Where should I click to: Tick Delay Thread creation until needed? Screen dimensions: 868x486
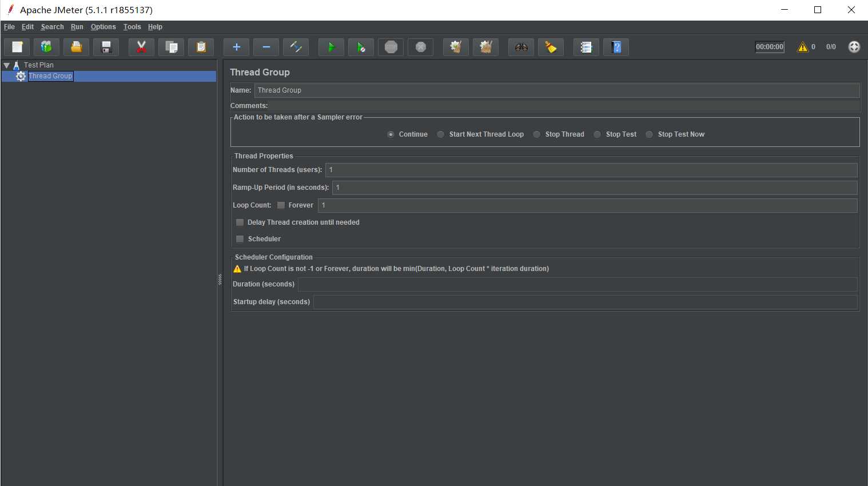[x=240, y=222]
